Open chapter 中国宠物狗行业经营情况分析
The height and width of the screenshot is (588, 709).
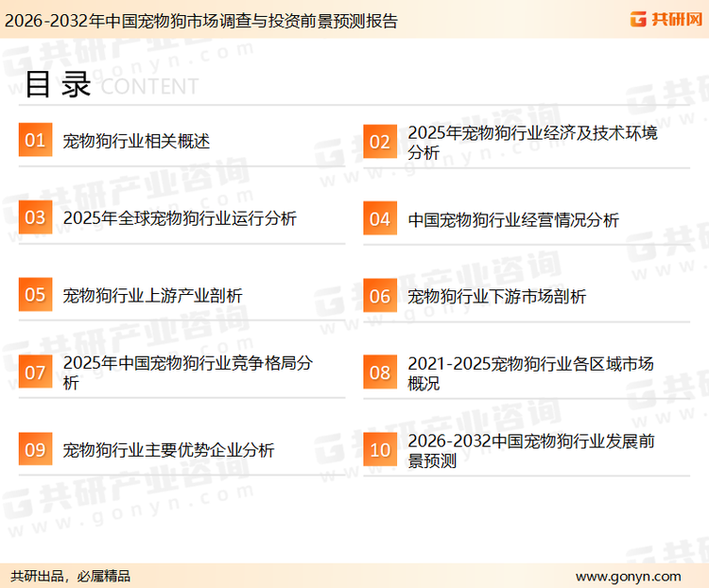513,220
